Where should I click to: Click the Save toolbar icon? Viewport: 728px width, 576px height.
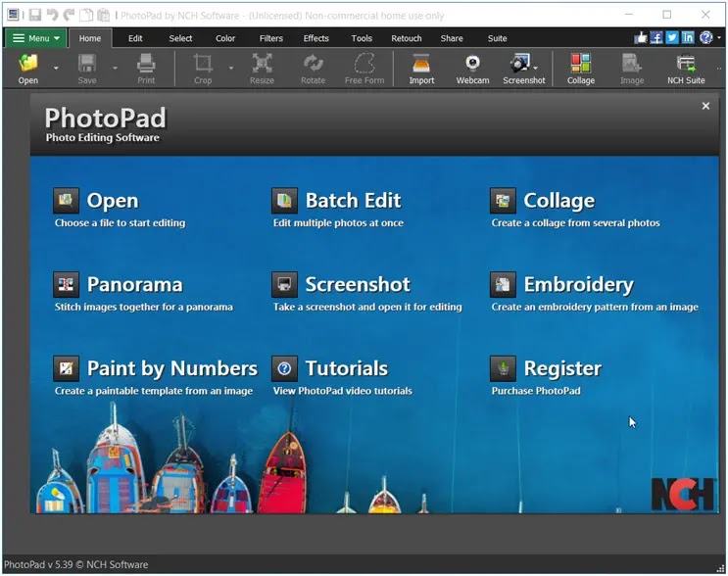[x=87, y=63]
